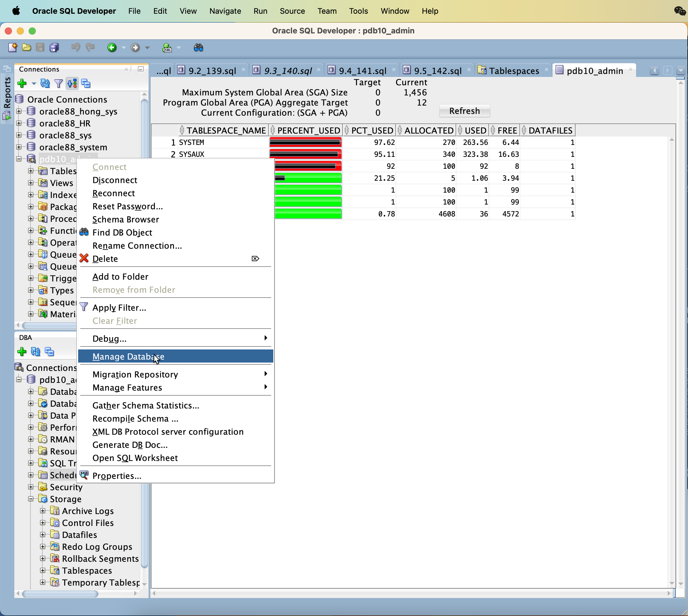Open the tab list dropdown at the tab bar's right end

pos(681,71)
